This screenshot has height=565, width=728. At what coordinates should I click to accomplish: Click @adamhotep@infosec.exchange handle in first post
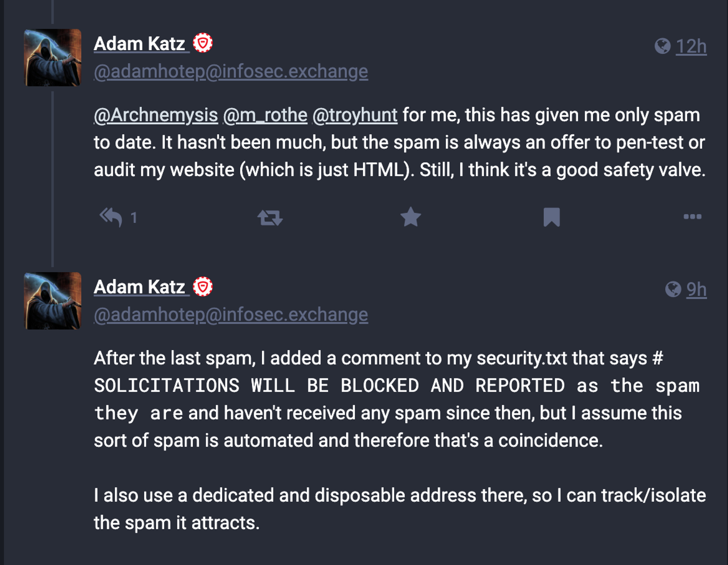coord(231,71)
